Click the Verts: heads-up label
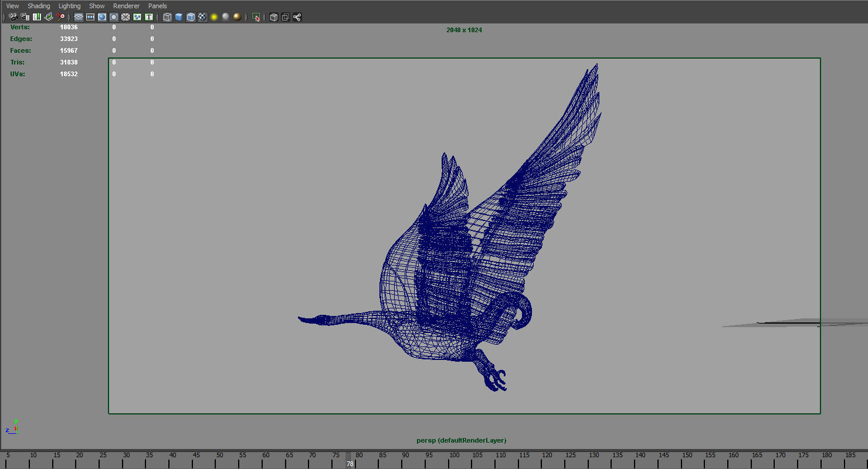The image size is (868, 469). click(20, 27)
